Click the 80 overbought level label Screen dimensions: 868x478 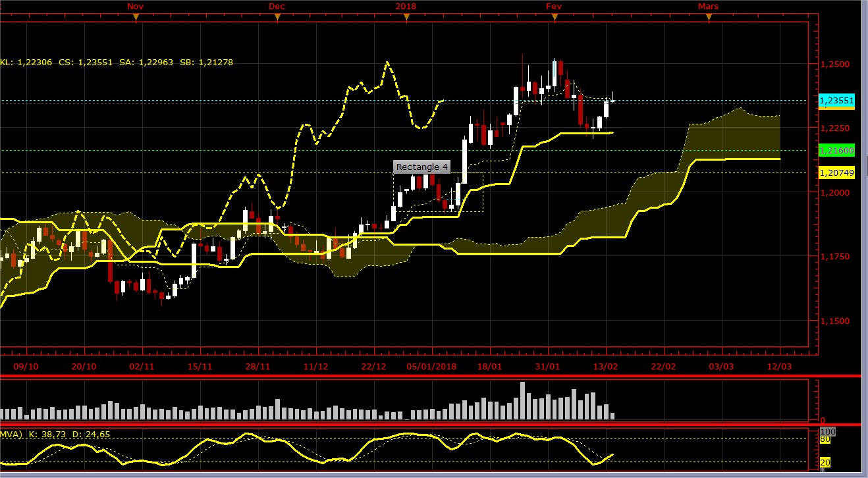click(x=825, y=439)
